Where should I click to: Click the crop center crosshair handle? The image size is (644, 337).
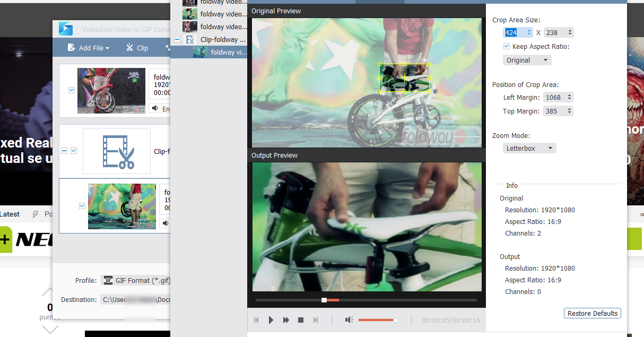click(x=404, y=78)
